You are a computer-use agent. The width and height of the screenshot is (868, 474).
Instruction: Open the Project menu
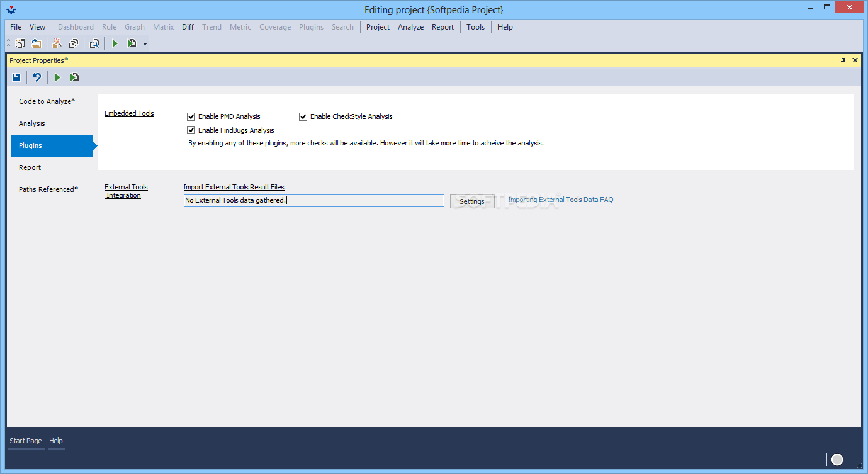[x=378, y=27]
